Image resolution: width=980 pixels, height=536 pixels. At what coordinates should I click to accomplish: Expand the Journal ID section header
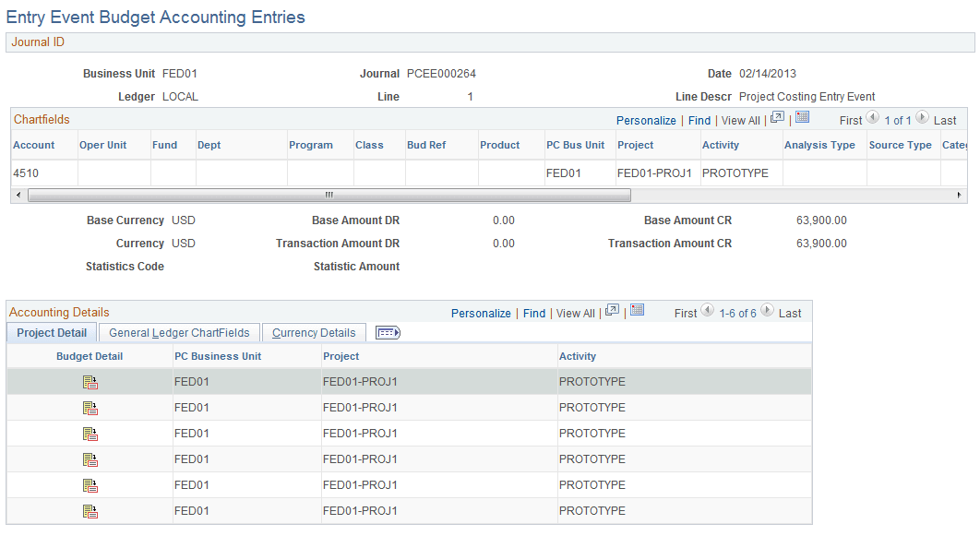coord(38,42)
